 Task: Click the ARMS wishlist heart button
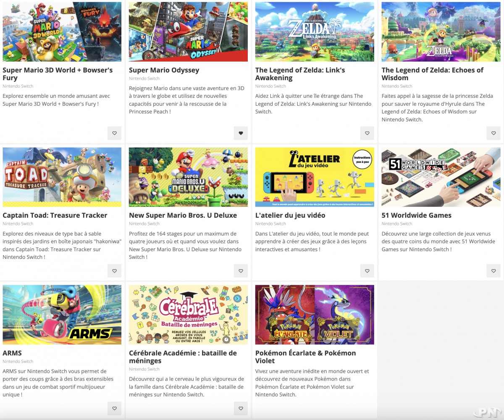coord(114,408)
